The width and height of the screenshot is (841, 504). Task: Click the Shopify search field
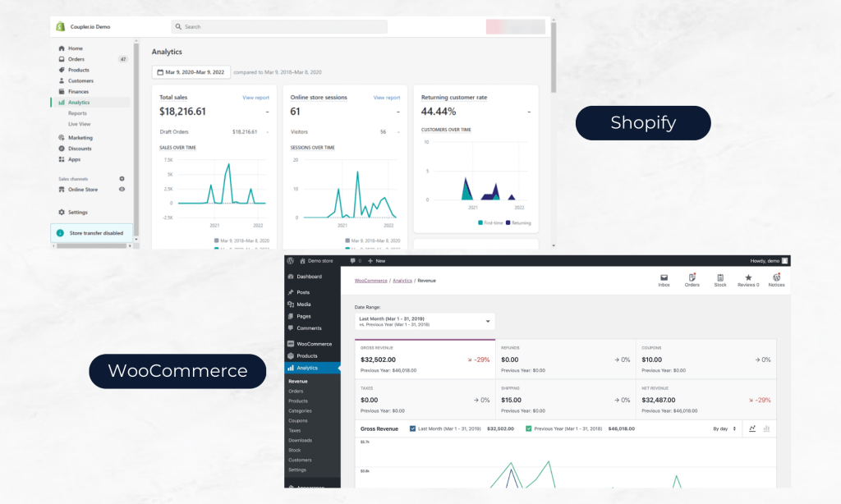coord(279,27)
